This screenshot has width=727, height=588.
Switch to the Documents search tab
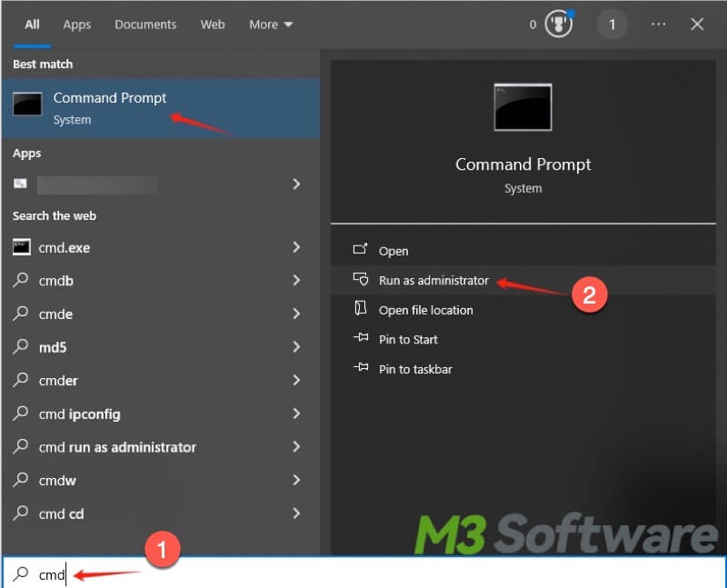click(x=144, y=25)
